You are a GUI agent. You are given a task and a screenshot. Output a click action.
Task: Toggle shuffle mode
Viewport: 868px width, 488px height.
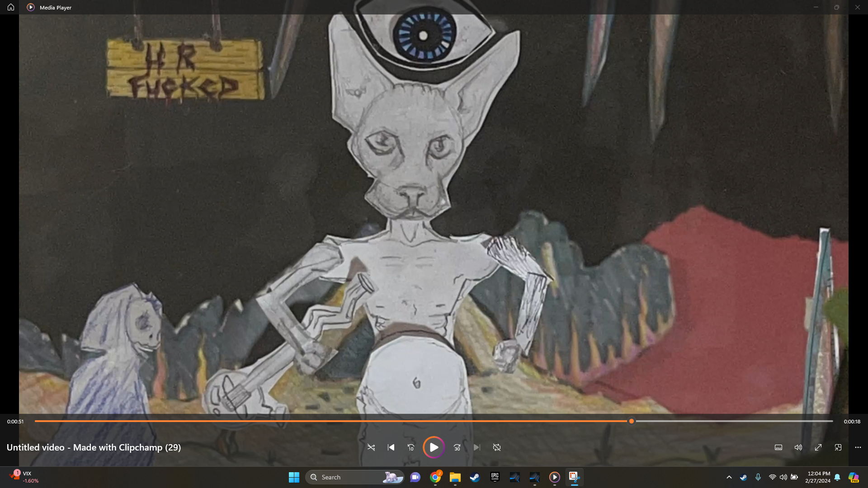pos(371,447)
